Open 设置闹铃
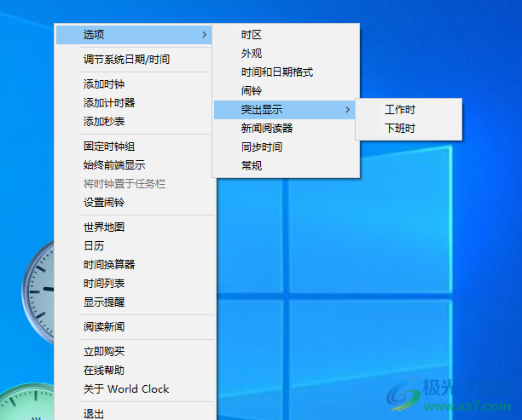The image size is (522, 420). click(x=134, y=202)
